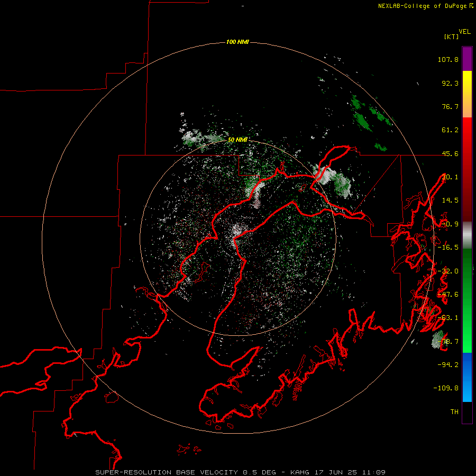Select the 76.7 velocity scale value

(450, 106)
